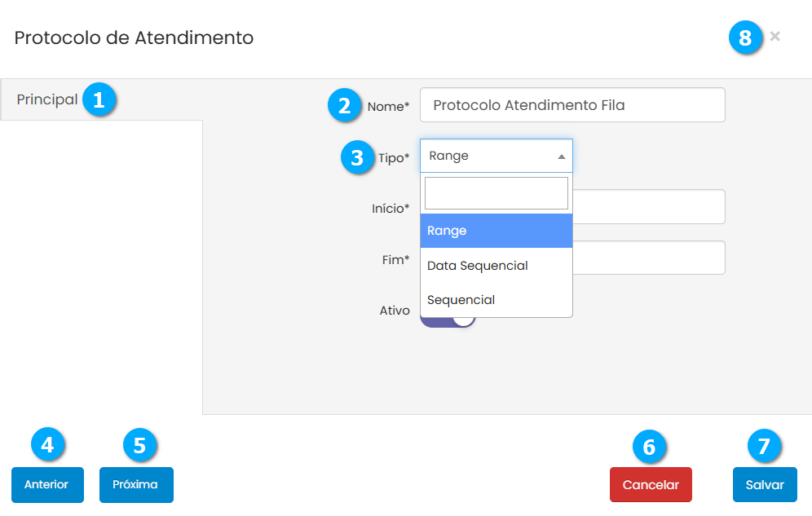This screenshot has height=516, width=812.
Task: Click the numbered badge 4 above Anterior
Action: (47, 445)
